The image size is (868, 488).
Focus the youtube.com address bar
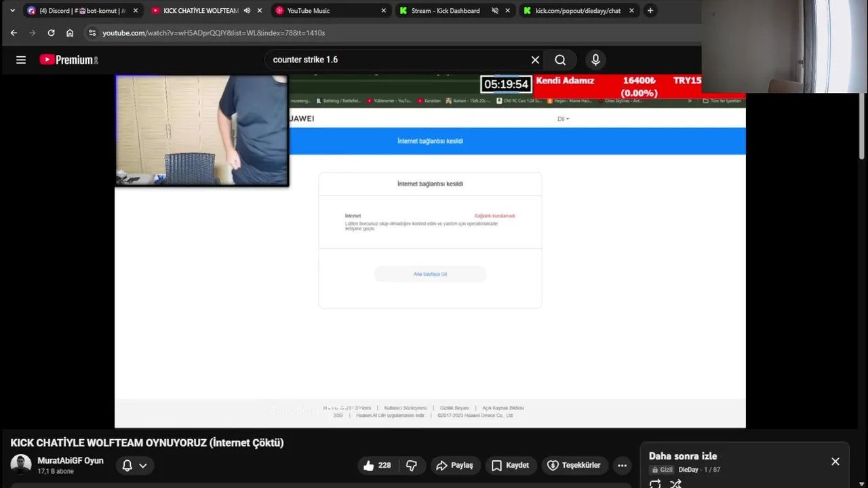393,33
